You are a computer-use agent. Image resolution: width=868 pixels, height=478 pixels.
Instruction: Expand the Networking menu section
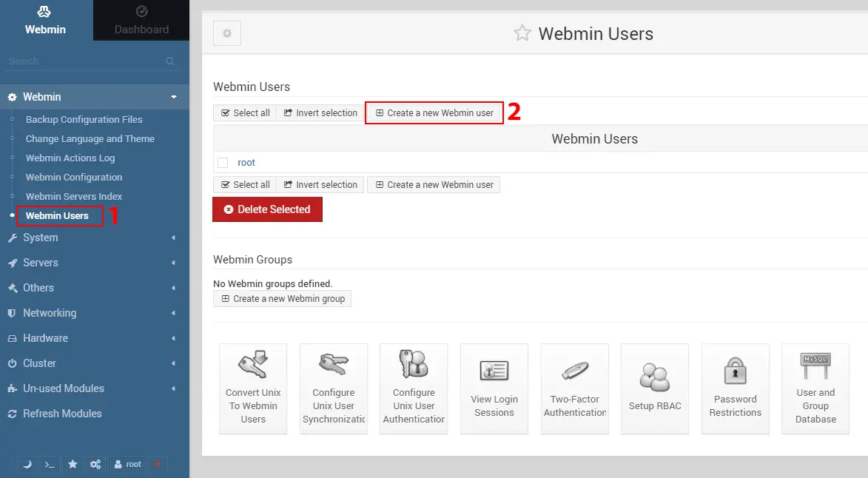[x=95, y=313]
